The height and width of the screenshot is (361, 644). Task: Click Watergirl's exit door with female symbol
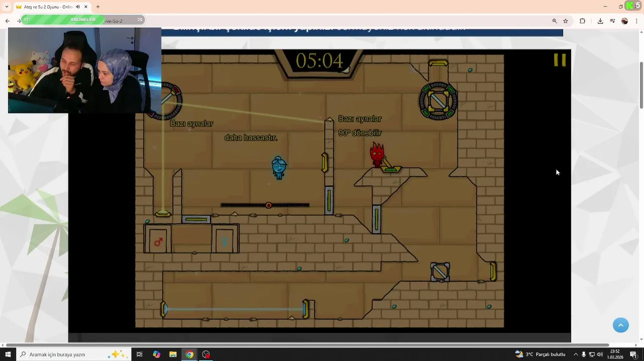(224, 240)
